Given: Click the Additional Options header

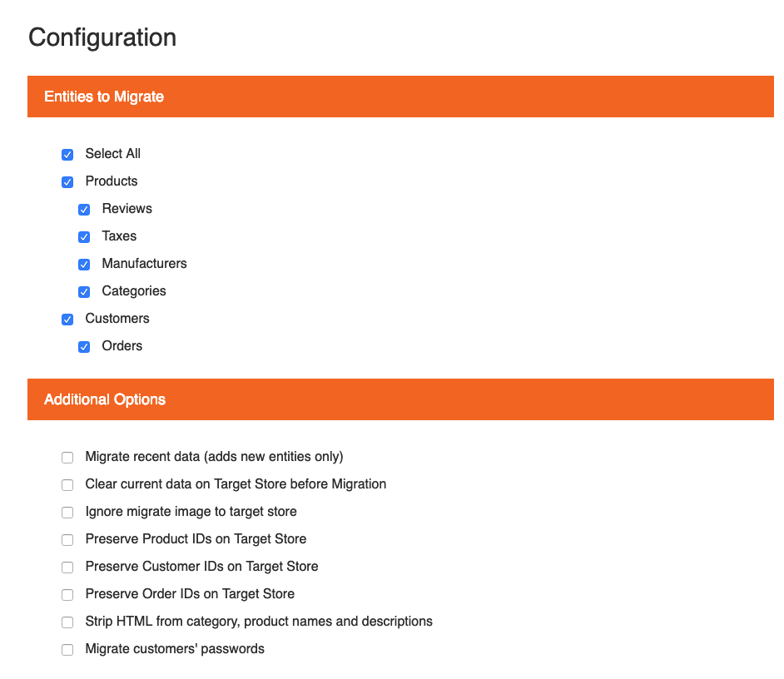Looking at the screenshot, I should pyautogui.click(x=105, y=399).
